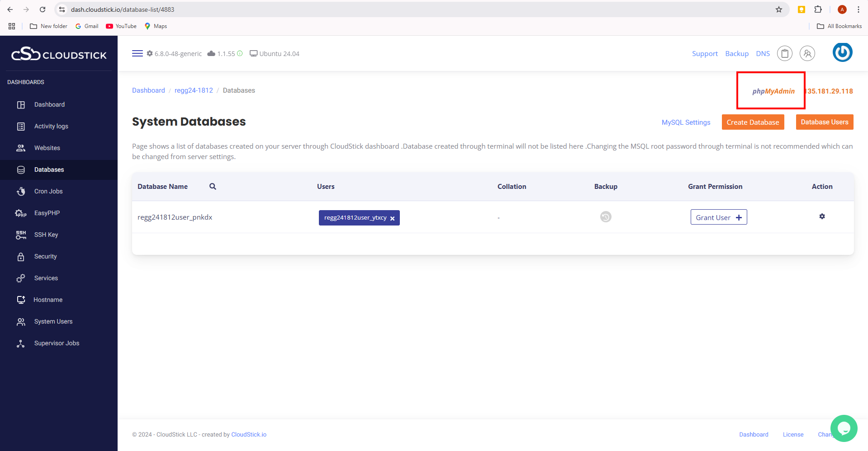
Task: Open phpMyAdmin
Action: click(x=773, y=91)
